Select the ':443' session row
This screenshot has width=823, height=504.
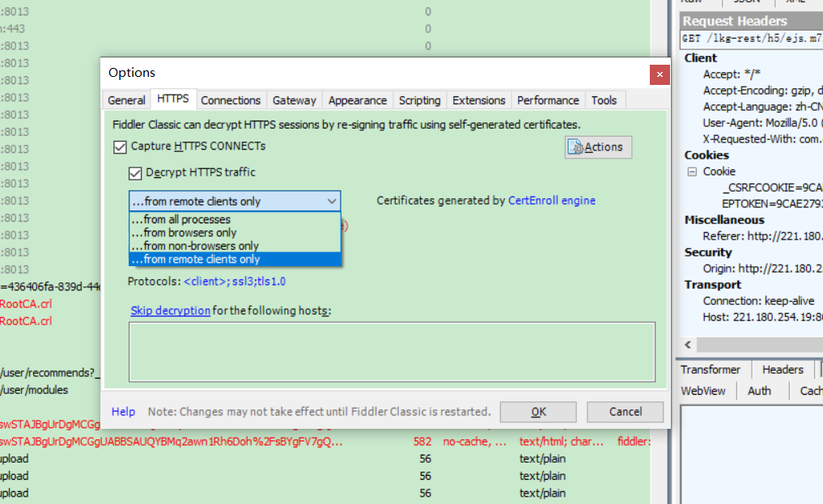(x=13, y=29)
